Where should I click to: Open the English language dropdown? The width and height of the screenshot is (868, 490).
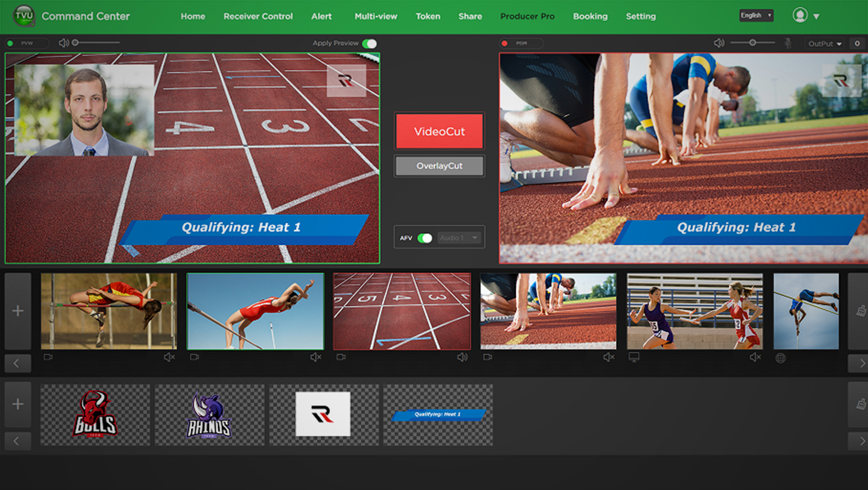click(x=756, y=15)
